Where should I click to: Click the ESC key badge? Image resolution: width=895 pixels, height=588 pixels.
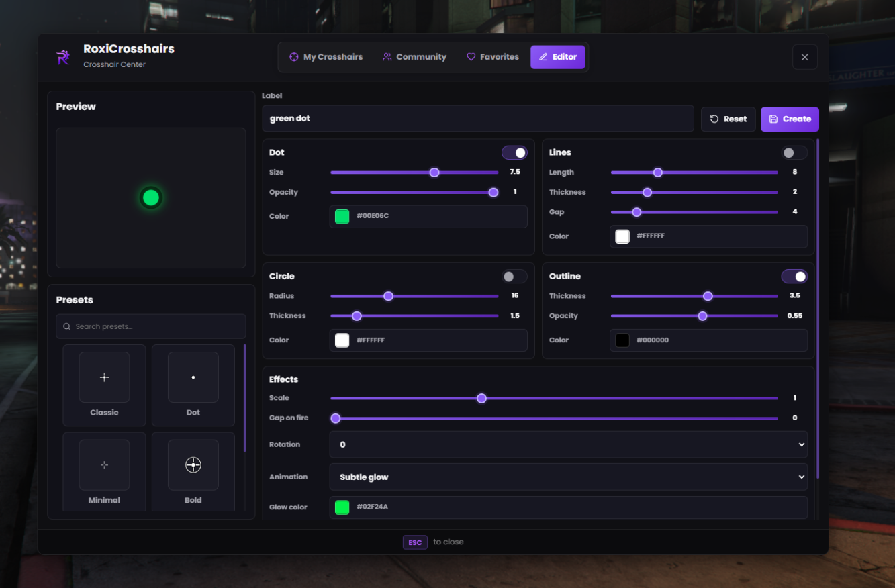coord(415,542)
